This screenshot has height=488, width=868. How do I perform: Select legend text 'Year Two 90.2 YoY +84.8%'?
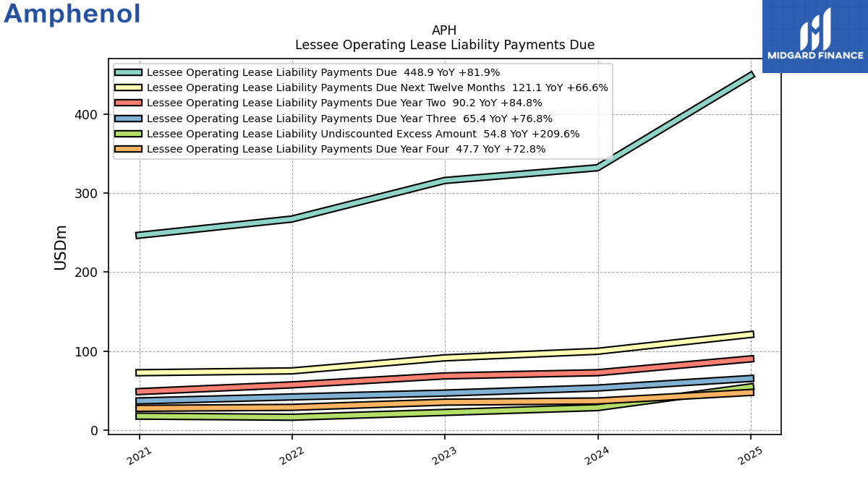coord(472,103)
